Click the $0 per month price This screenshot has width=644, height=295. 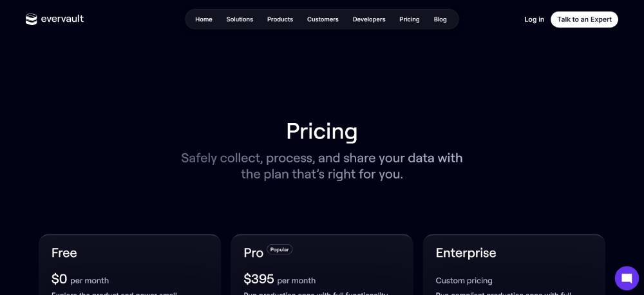pyautogui.click(x=80, y=280)
